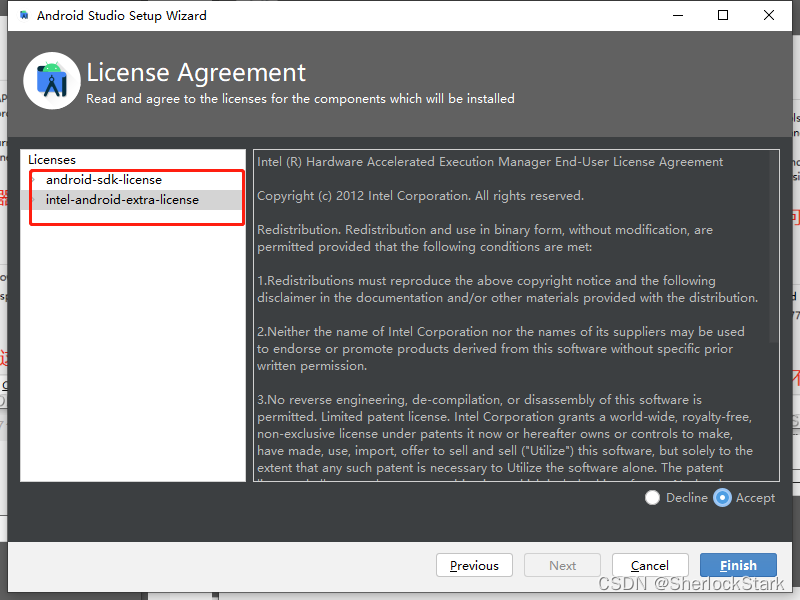Image resolution: width=800 pixels, height=600 pixels.
Task: Click the 'Android Studio Setup Wizard' window title
Action: tap(122, 16)
